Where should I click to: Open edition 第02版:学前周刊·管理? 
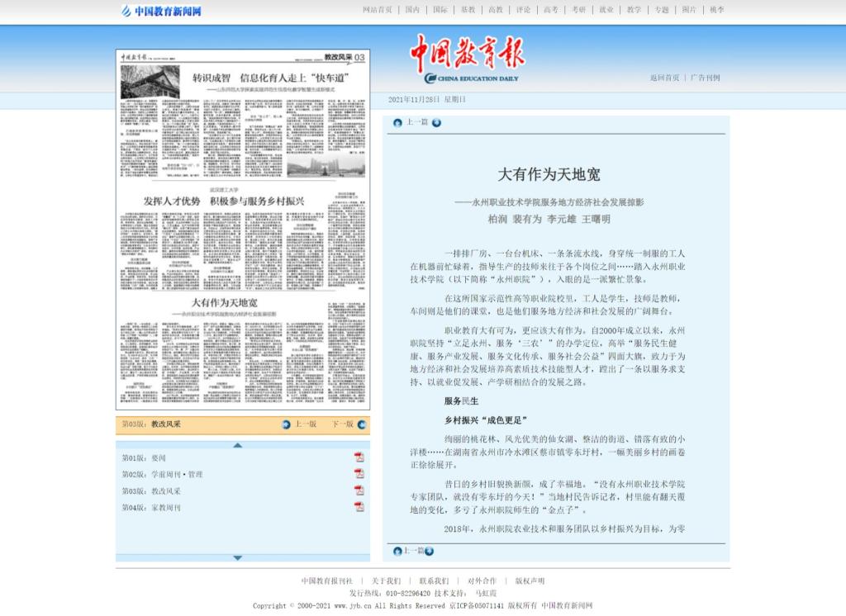(163, 474)
